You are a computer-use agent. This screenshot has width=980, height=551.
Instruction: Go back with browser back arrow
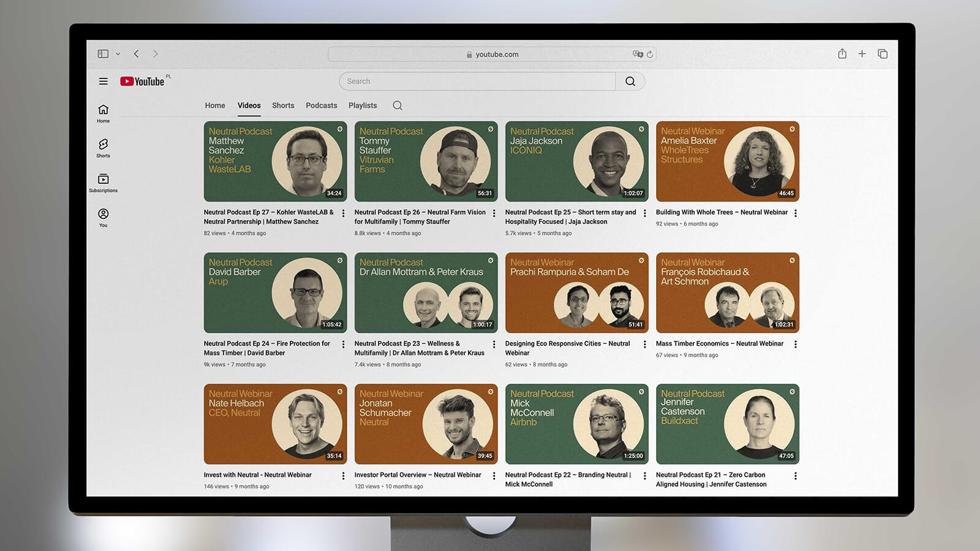137,54
